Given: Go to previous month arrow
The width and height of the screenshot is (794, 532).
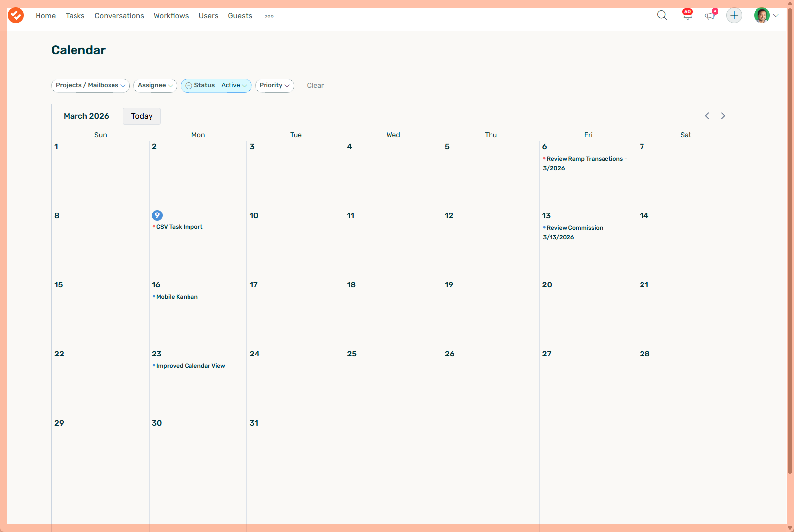Looking at the screenshot, I should 707,116.
